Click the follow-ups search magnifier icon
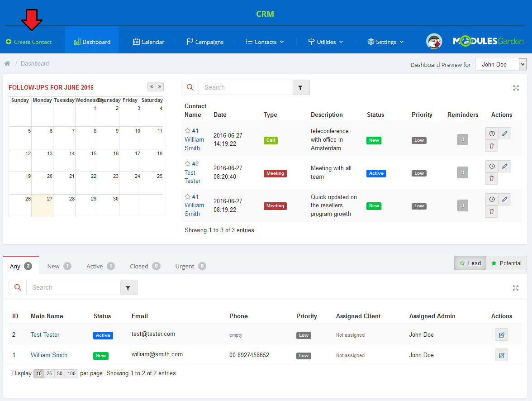The image size is (532, 401). click(190, 87)
